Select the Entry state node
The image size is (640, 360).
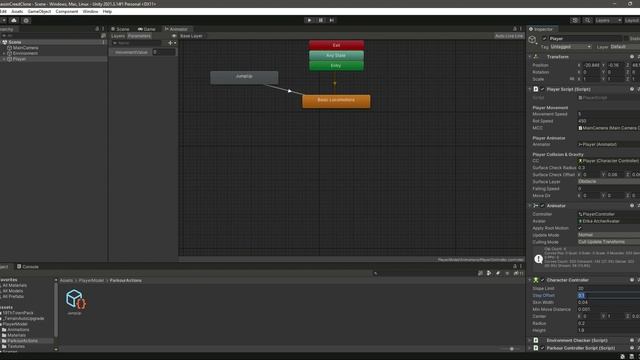[336, 65]
